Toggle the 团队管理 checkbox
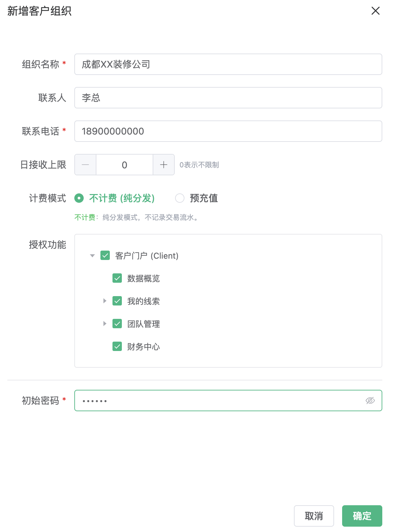The image size is (393, 532). [x=117, y=324]
